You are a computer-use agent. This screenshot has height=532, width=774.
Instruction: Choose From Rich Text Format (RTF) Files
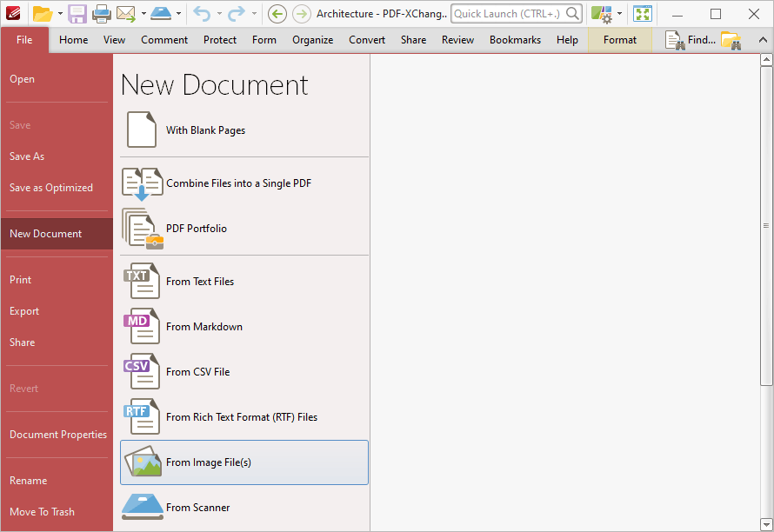pyautogui.click(x=240, y=417)
